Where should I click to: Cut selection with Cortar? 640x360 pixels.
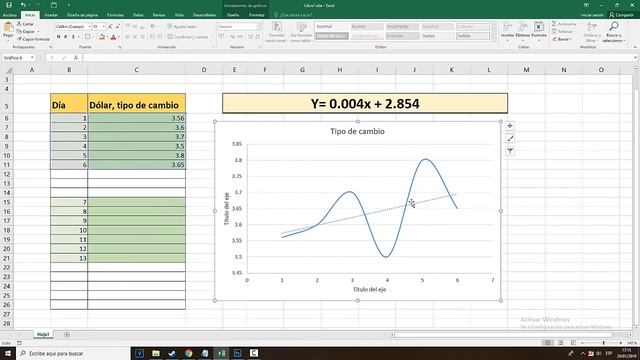click(26, 24)
